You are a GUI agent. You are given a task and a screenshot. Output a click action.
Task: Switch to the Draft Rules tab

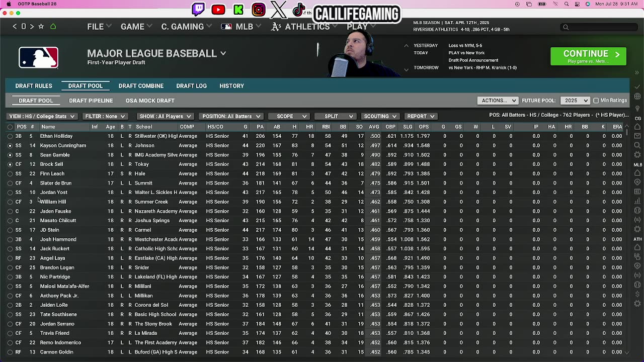point(34,86)
